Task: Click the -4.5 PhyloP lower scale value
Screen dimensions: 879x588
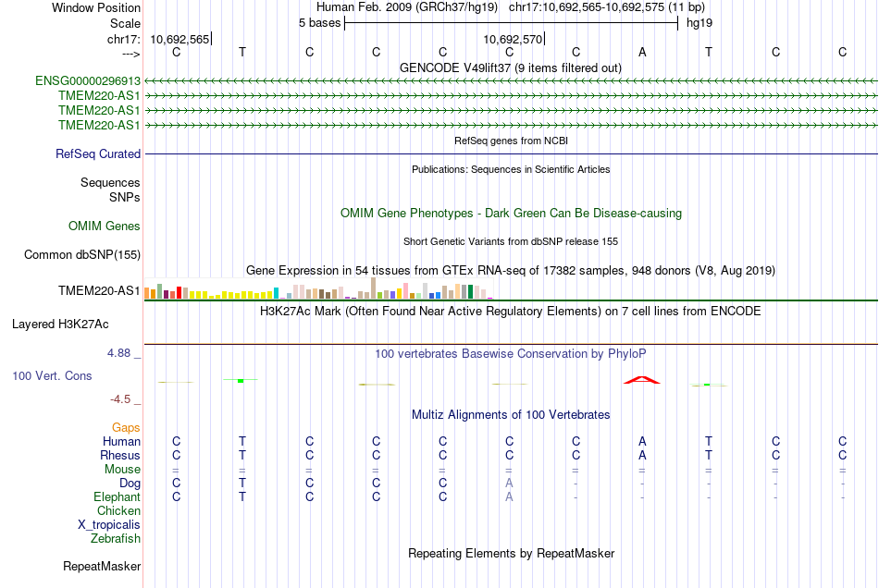Action: (120, 398)
